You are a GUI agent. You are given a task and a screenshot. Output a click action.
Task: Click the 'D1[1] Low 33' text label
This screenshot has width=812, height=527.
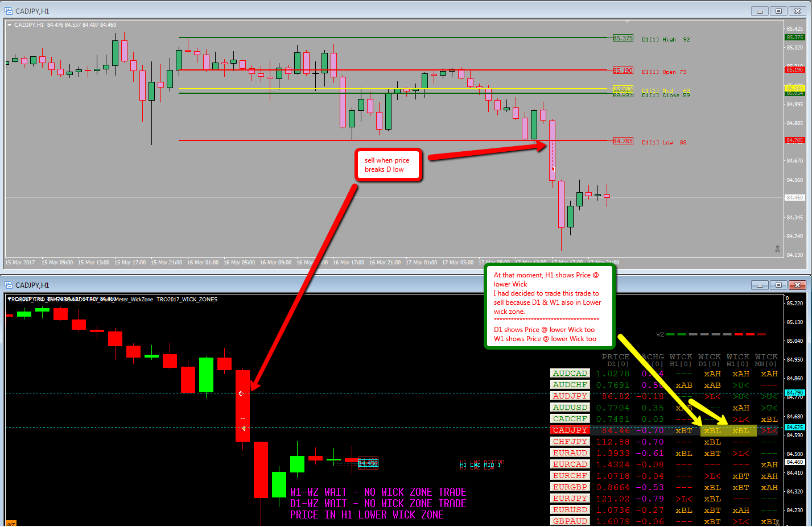[x=664, y=143]
